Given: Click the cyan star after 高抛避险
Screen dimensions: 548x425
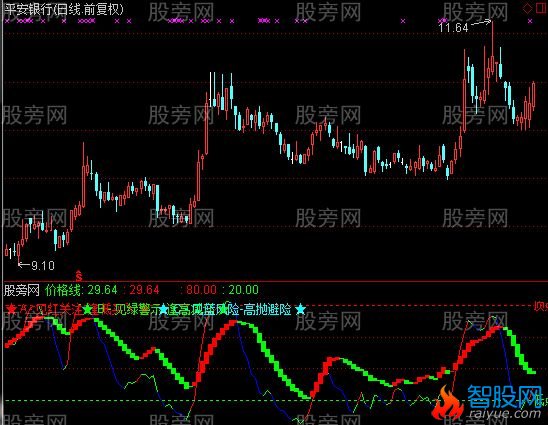Looking at the screenshot, I should tap(300, 309).
